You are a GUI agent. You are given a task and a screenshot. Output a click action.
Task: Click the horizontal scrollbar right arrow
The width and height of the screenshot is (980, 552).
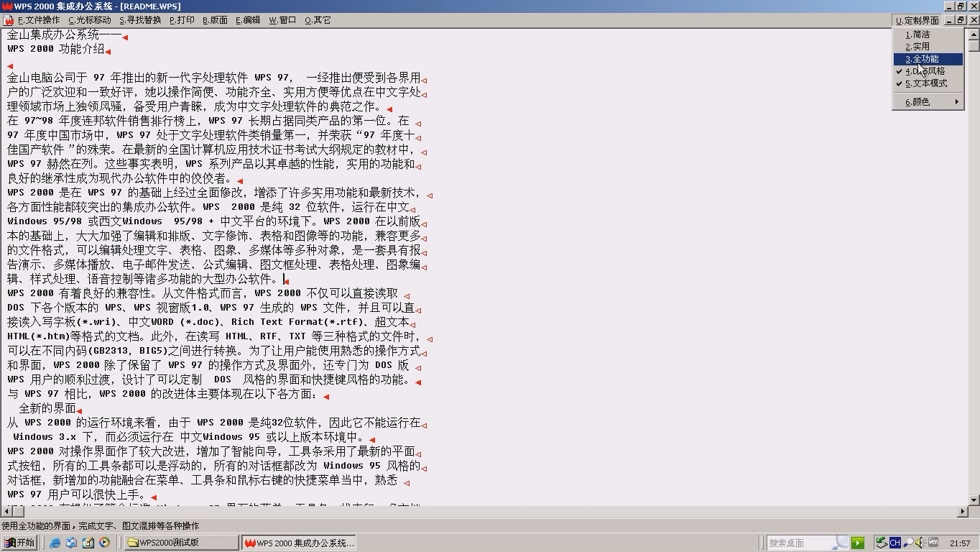(x=963, y=512)
